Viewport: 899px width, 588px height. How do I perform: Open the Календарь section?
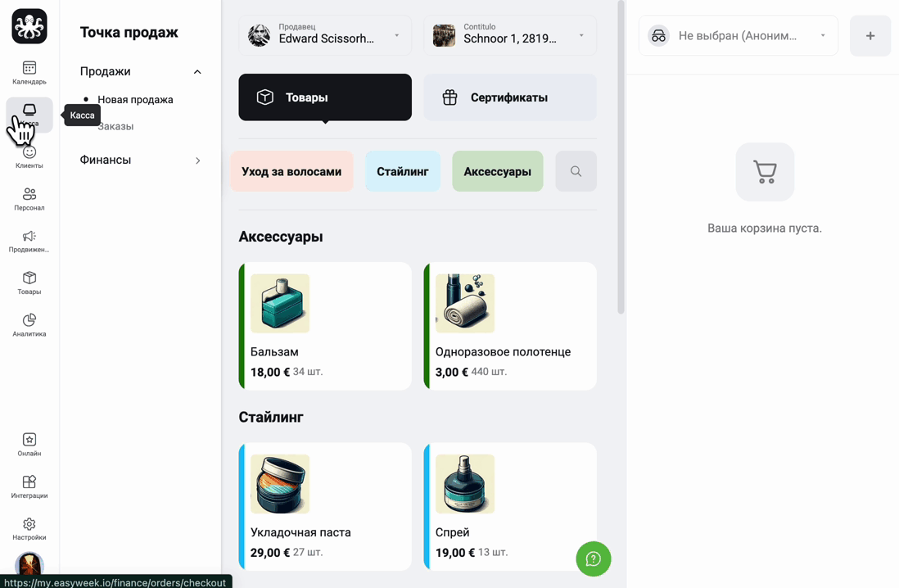29,73
